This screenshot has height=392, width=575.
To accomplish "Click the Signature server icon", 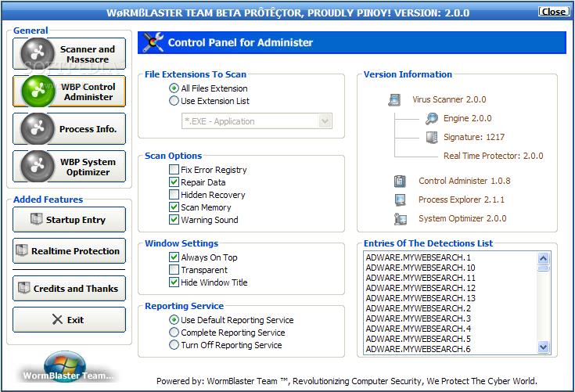I will click(432, 137).
